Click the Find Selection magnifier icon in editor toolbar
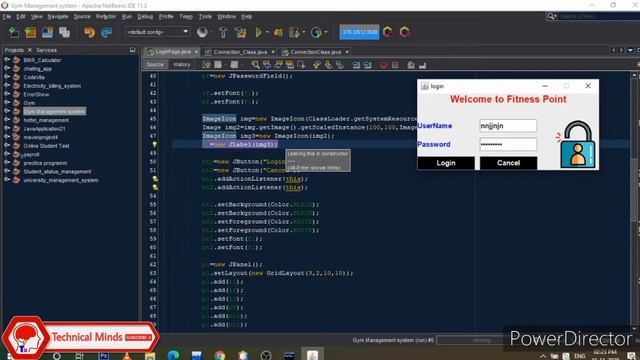The height and width of the screenshot is (360, 640). (255, 64)
